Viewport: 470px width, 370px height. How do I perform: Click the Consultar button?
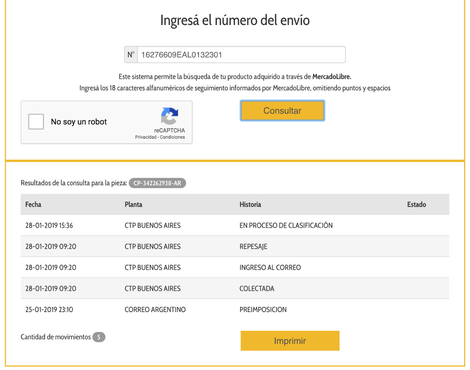pyautogui.click(x=282, y=111)
